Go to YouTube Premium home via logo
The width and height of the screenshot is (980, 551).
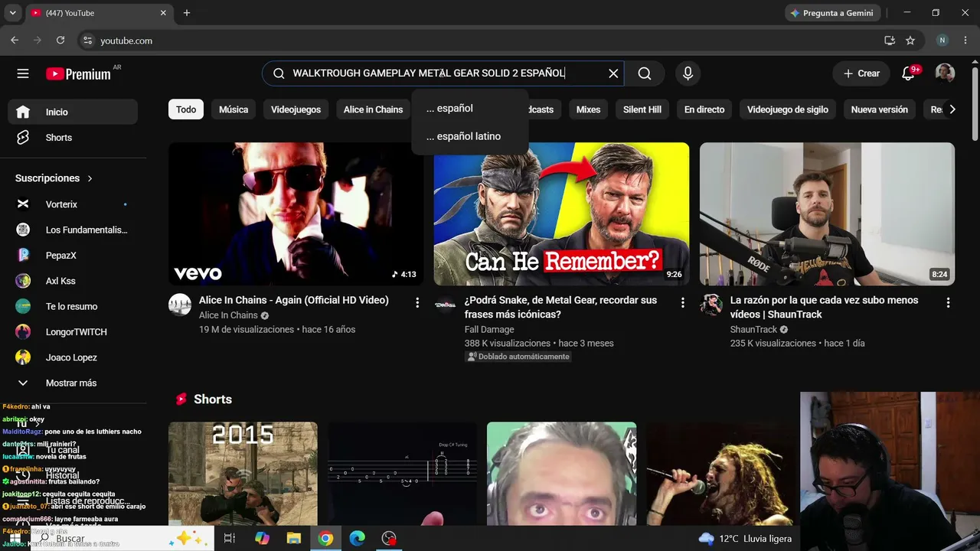click(78, 73)
